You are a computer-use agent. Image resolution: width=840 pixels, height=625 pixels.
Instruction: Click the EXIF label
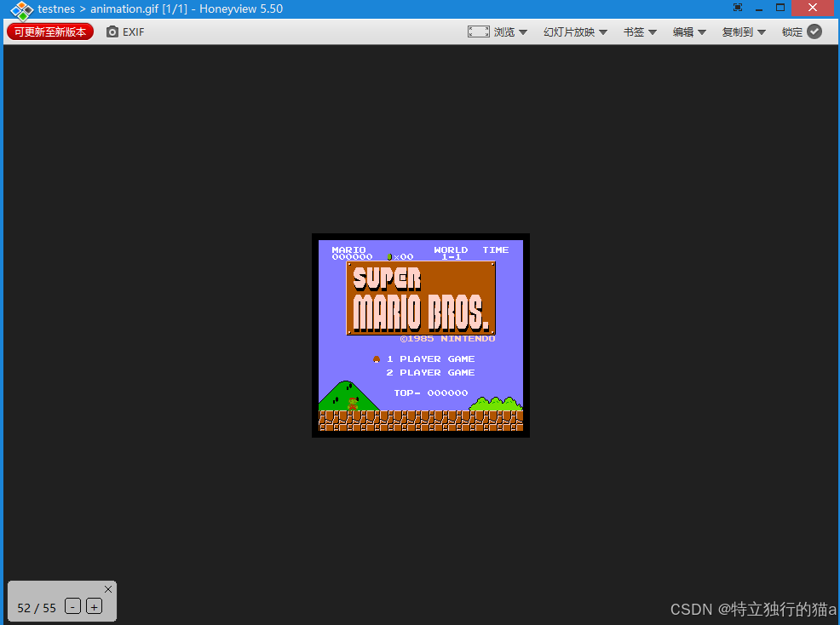click(x=134, y=32)
